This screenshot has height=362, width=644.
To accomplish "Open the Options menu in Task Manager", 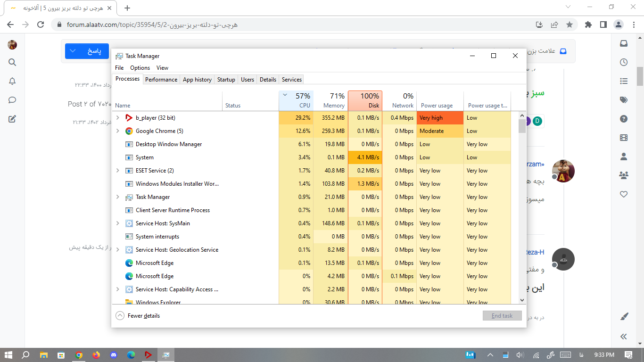I will (x=140, y=68).
